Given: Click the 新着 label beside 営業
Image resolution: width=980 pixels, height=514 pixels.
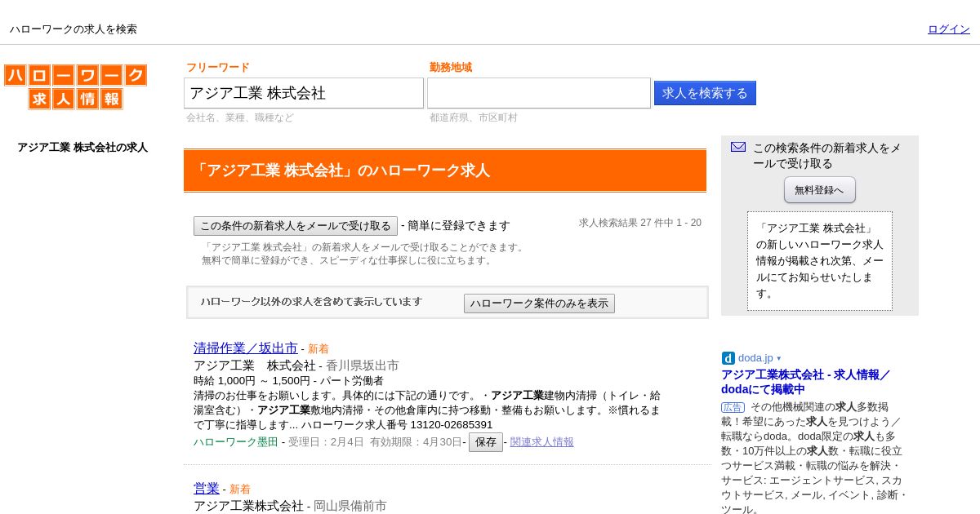Looking at the screenshot, I should tap(240, 490).
